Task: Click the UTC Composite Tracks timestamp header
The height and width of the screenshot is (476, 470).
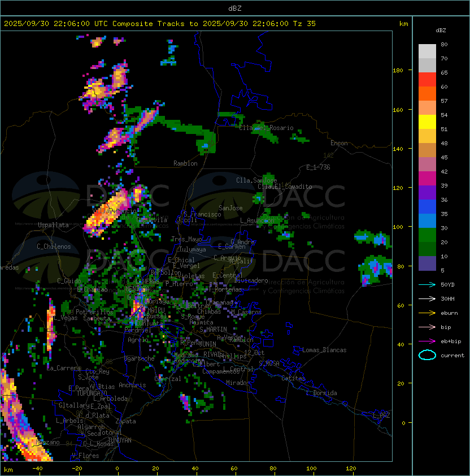Action: pos(160,24)
